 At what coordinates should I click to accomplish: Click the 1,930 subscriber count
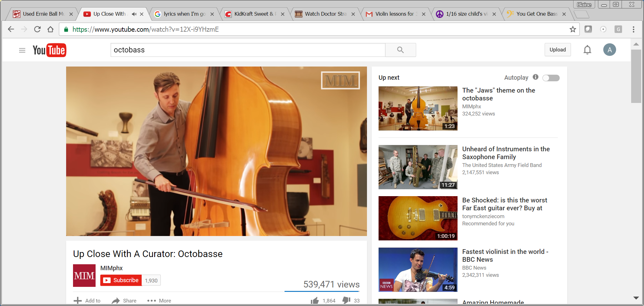151,280
